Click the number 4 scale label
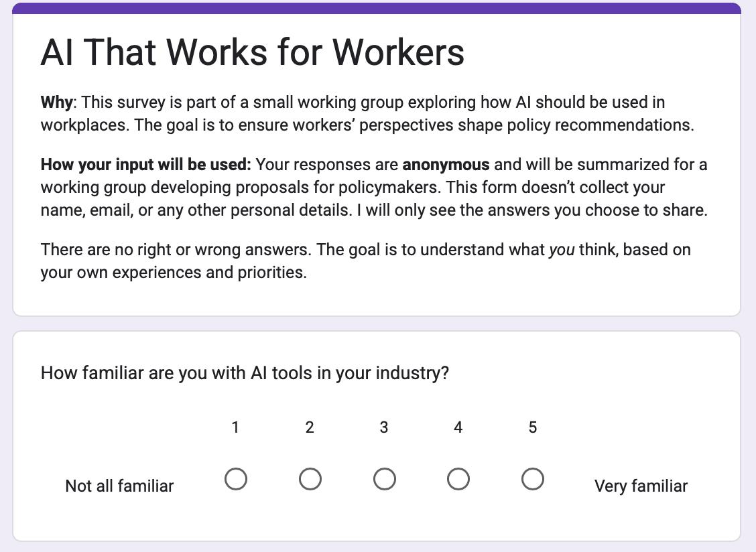 458,427
